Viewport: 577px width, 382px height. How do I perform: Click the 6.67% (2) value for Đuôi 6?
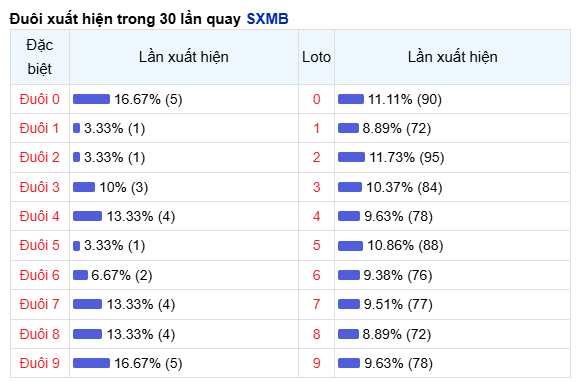click(122, 275)
